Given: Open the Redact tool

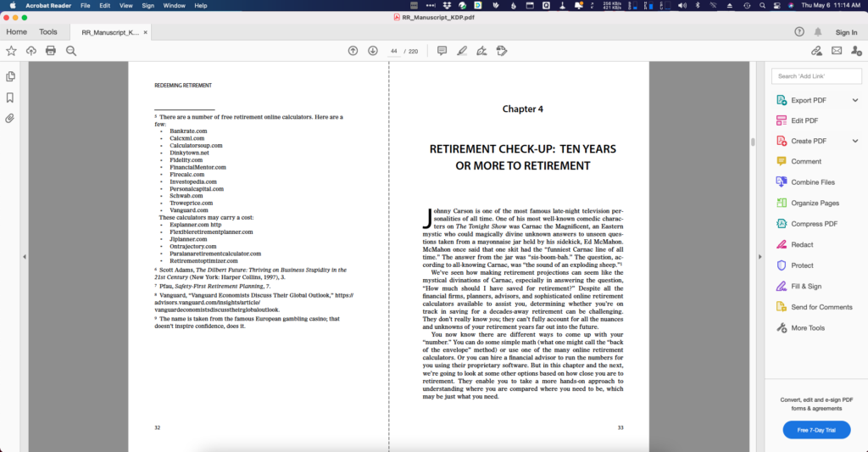Looking at the screenshot, I should click(802, 245).
